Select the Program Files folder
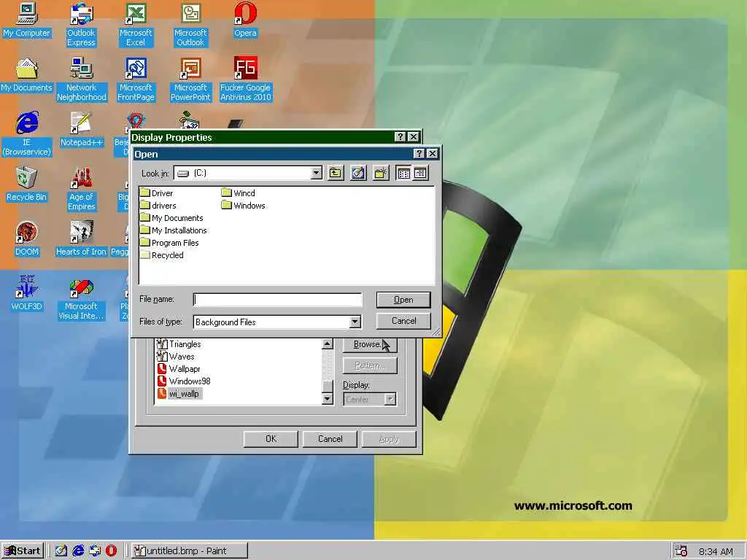Image resolution: width=747 pixels, height=560 pixels. (170, 242)
